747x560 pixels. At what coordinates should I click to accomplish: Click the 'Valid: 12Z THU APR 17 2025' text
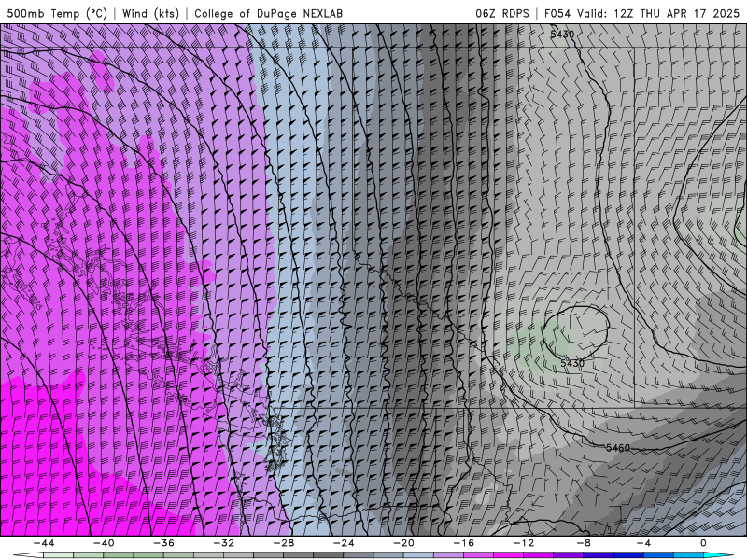point(658,13)
